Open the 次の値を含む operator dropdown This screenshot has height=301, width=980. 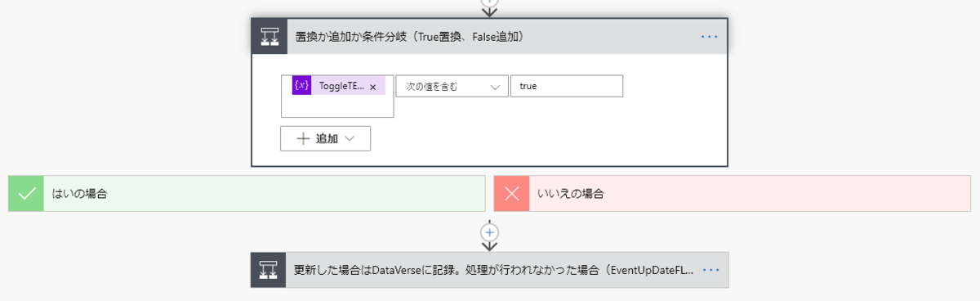click(452, 86)
